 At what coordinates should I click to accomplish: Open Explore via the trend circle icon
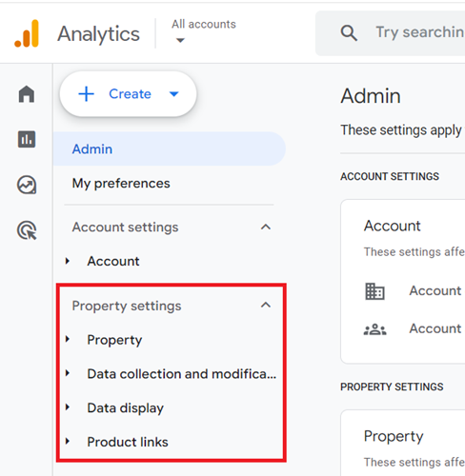(27, 185)
